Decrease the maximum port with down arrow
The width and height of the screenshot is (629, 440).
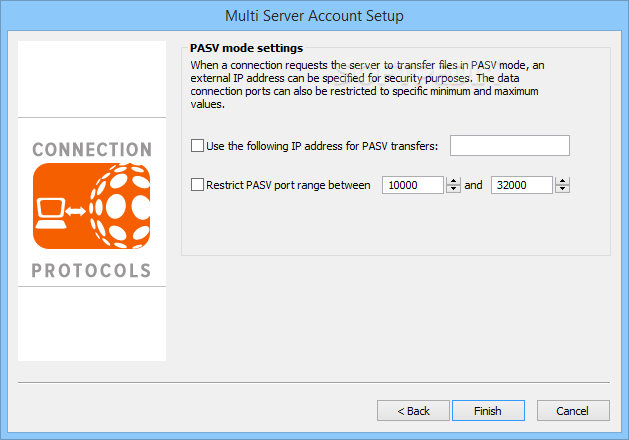[x=562, y=189]
